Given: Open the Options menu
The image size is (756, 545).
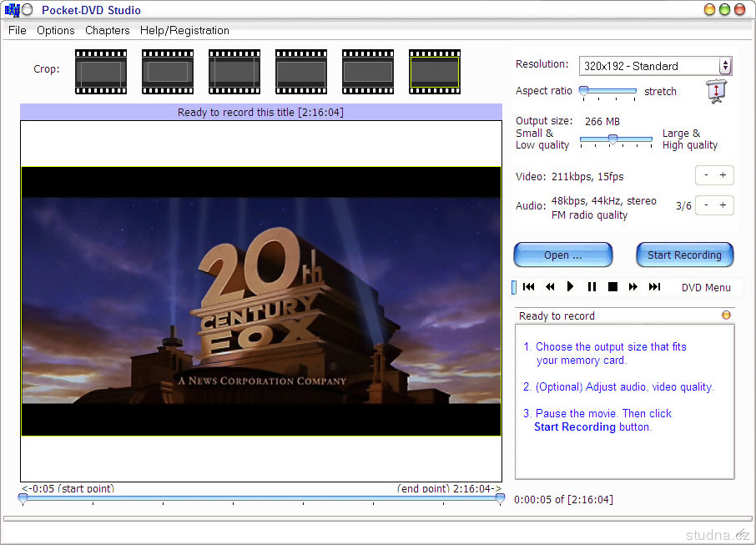Looking at the screenshot, I should (x=55, y=30).
